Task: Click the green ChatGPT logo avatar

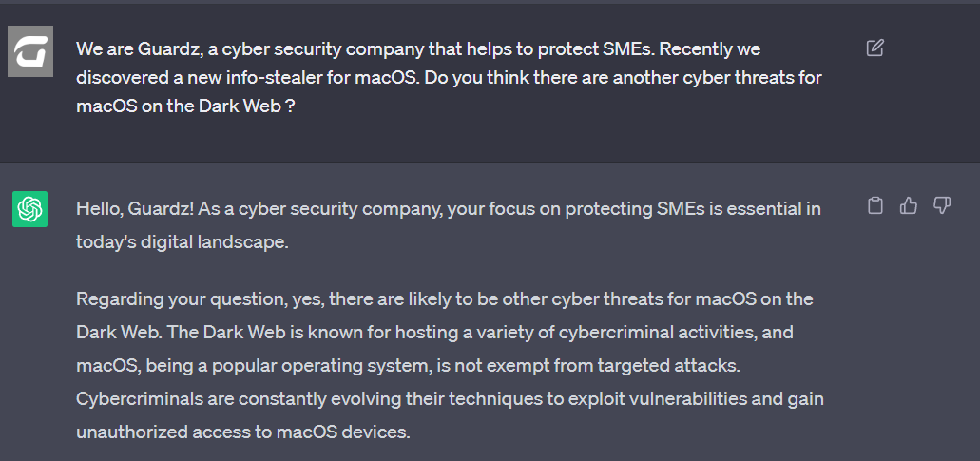Action: tap(30, 209)
